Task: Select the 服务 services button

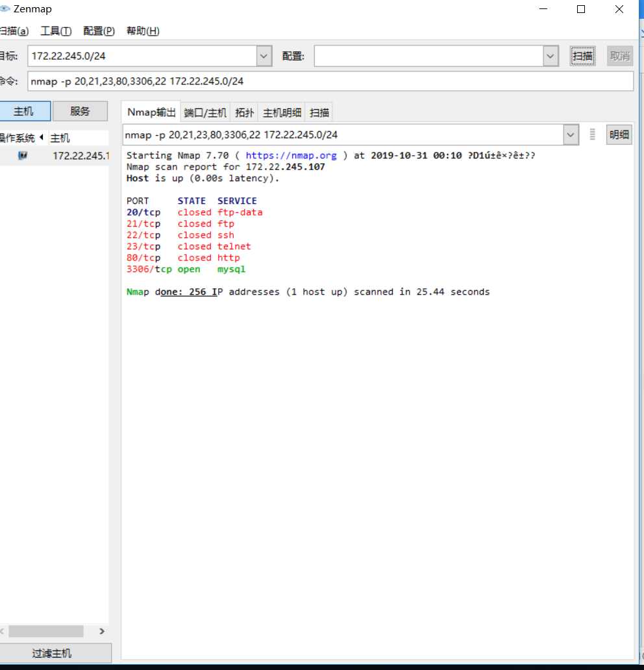Action: click(x=80, y=112)
